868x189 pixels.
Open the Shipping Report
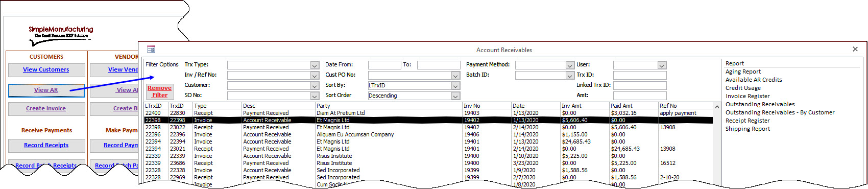pos(748,129)
